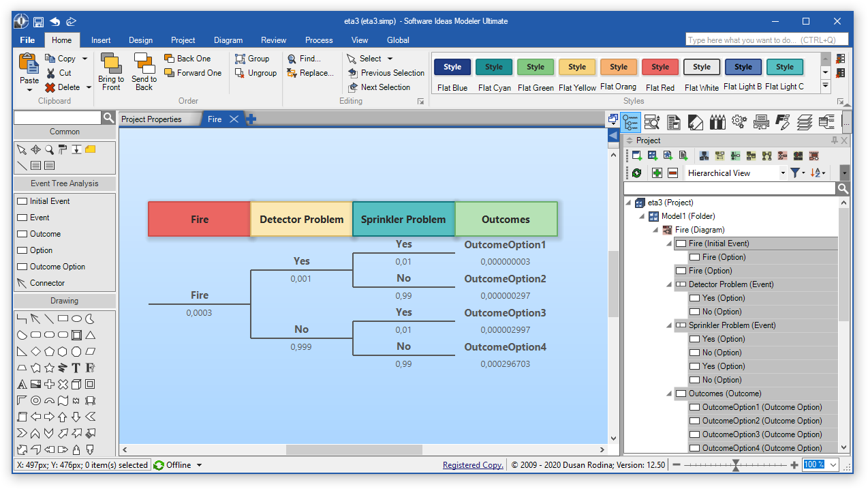
Task: Click the Save icon in title bar
Action: (39, 21)
